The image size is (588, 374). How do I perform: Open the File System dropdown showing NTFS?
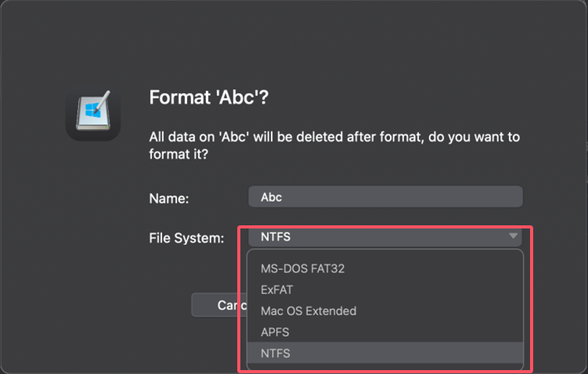point(385,237)
